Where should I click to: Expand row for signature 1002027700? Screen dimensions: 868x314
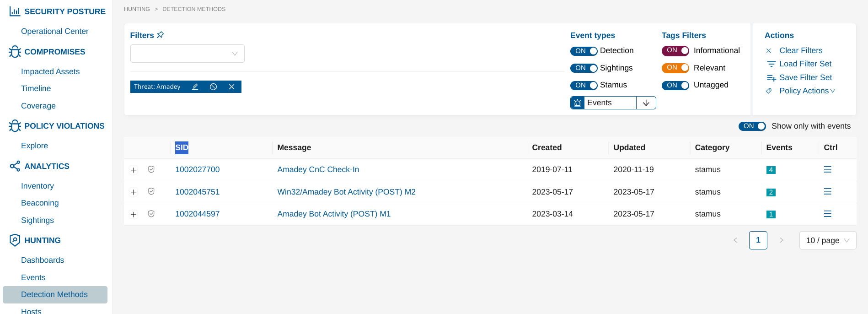pos(134,170)
